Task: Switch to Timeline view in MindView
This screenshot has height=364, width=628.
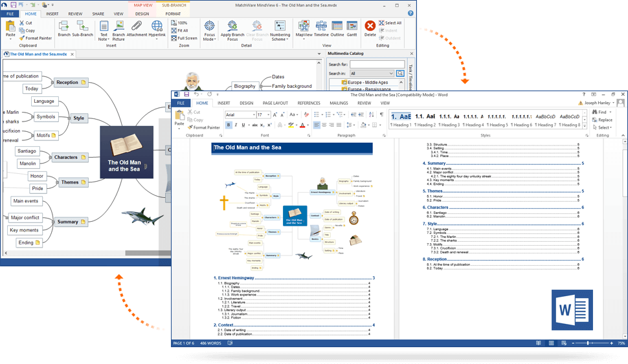Action: tap(321, 29)
